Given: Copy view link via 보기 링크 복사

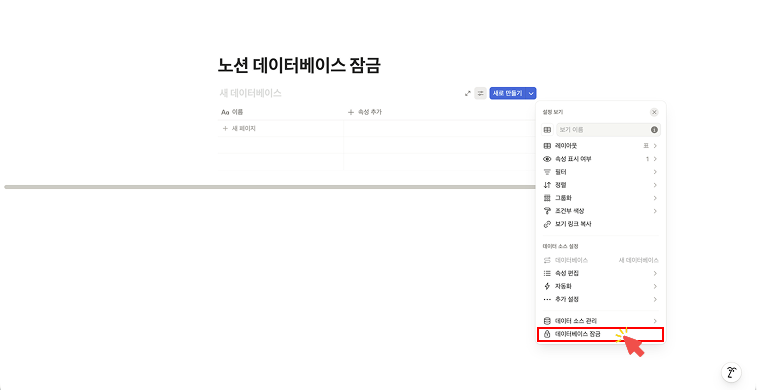Looking at the screenshot, I should (x=601, y=224).
